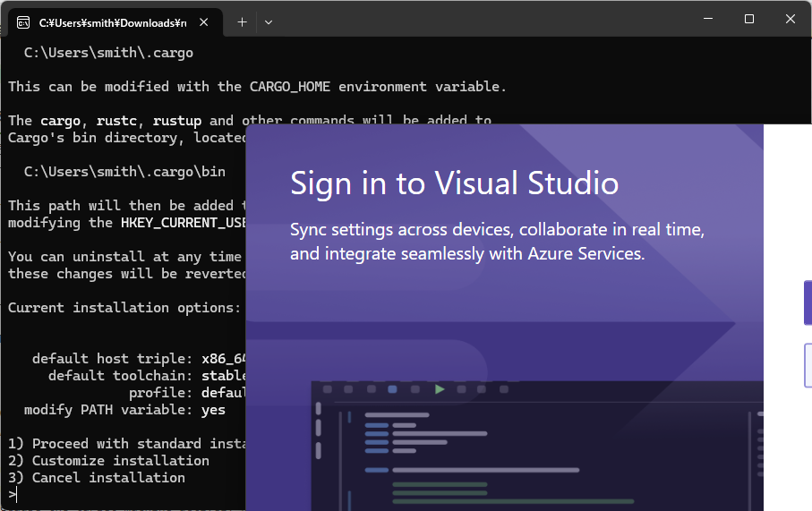Viewport: 812px width, 511px height.
Task: Click 'modify PATH variable: yes' line
Action: [124, 410]
